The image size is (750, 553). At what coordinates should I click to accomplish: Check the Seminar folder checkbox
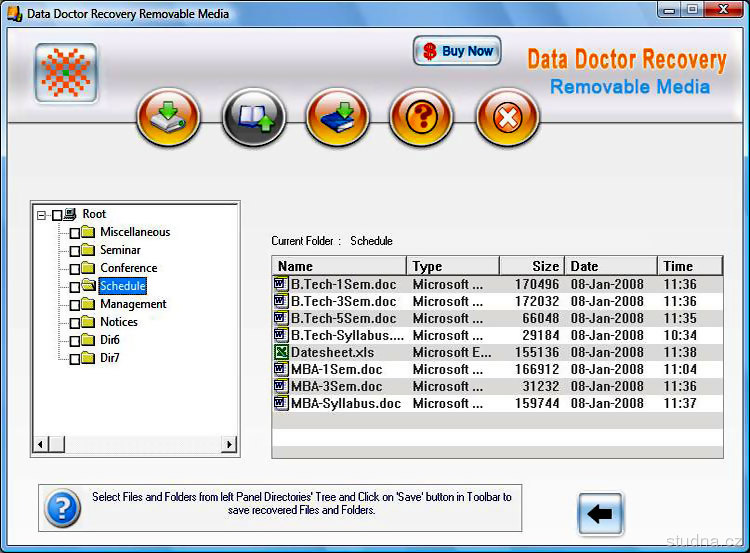point(75,251)
